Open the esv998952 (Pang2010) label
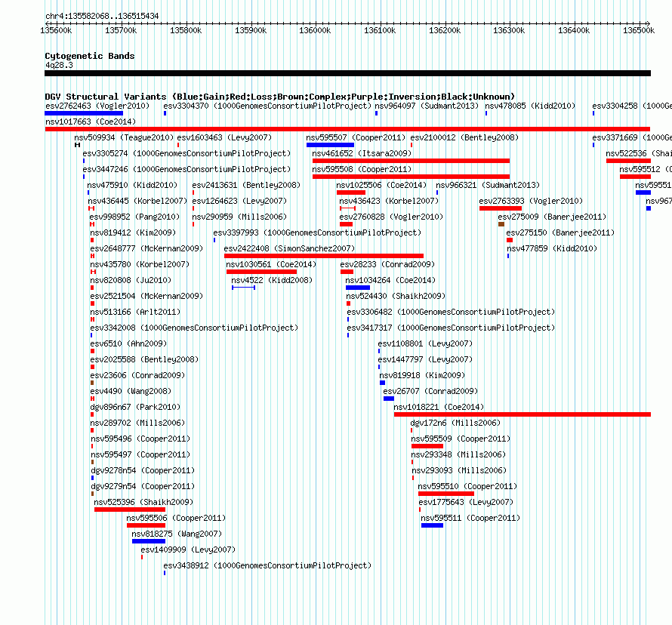The image size is (672, 625). click(135, 217)
